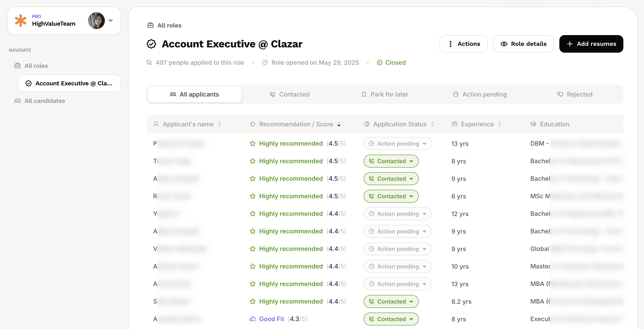This screenshot has width=644, height=329.
Task: Click the Add resumes button
Action: pos(591,44)
